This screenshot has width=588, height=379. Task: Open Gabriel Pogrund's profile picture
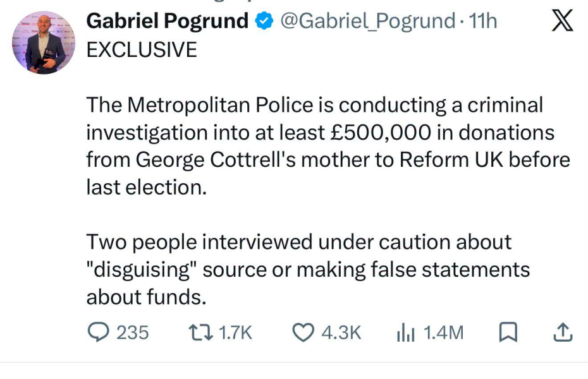click(44, 42)
